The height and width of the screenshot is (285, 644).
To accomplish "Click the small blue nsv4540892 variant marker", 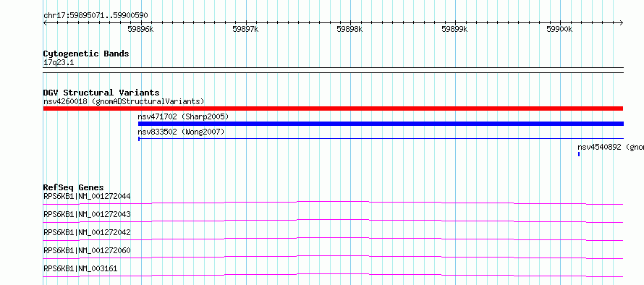I will click(579, 154).
